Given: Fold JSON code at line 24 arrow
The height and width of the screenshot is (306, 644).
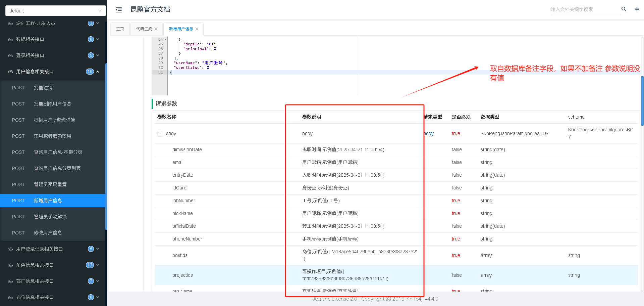Looking at the screenshot, I should [x=165, y=40].
